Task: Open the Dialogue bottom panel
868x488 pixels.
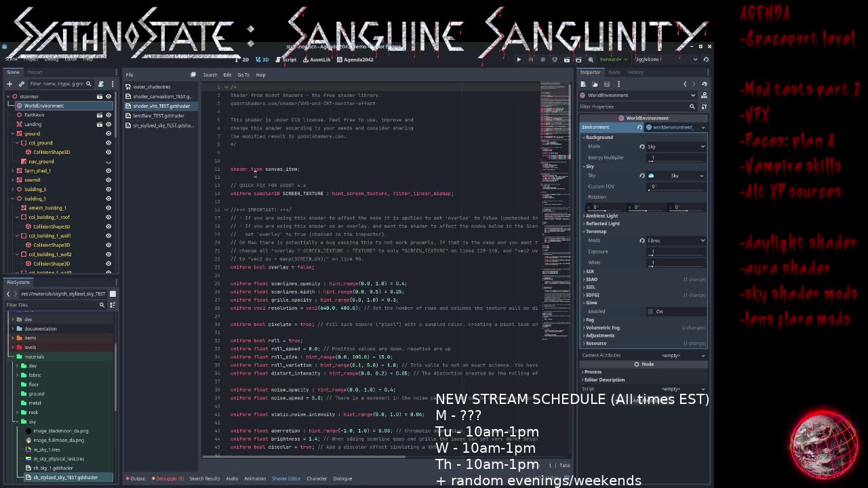Action: [x=342, y=479]
